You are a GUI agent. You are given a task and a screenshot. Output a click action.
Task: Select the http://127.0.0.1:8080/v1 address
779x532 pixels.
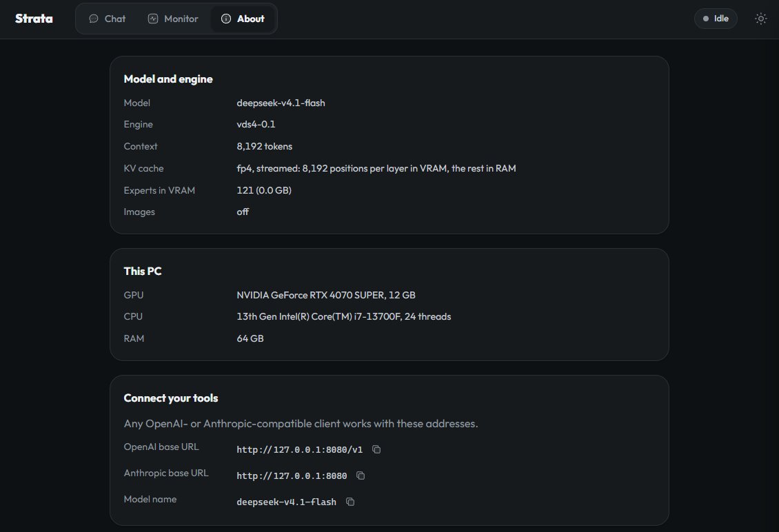pyautogui.click(x=300, y=449)
